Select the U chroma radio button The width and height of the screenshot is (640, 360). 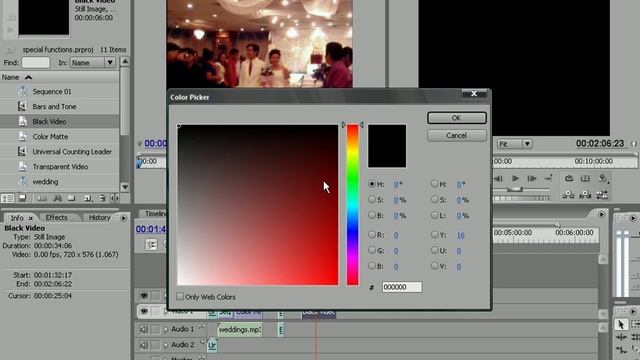click(x=434, y=250)
